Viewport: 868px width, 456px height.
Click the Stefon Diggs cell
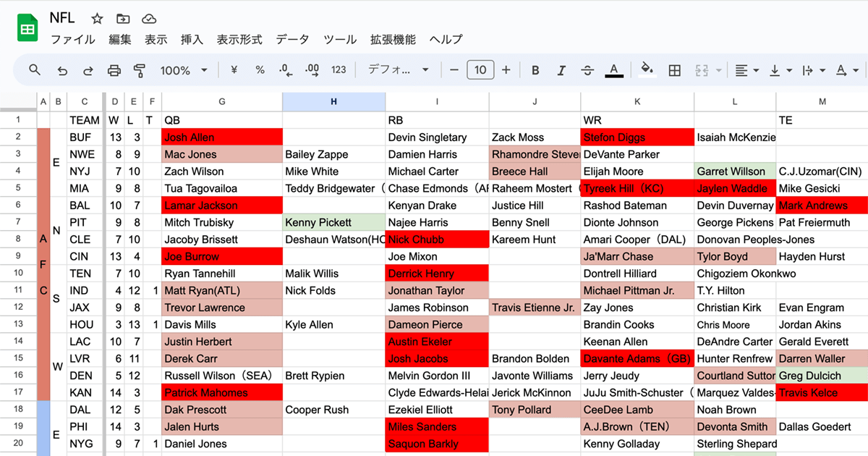click(637, 137)
